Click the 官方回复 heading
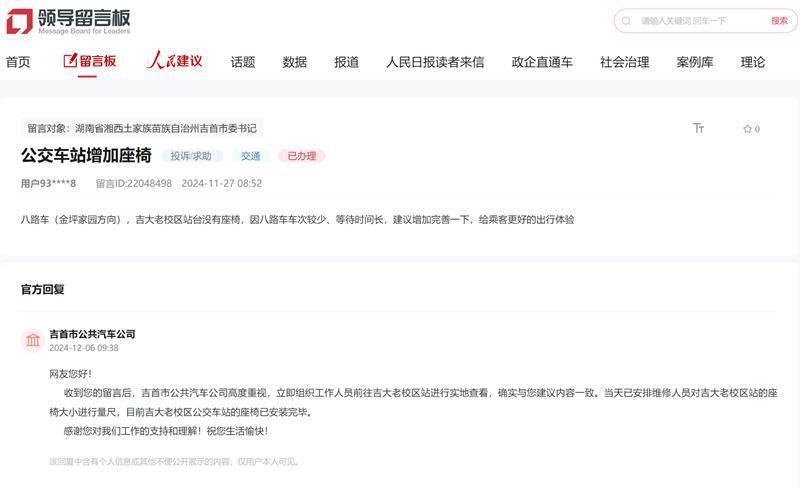This screenshot has height=488, width=800. 42,289
